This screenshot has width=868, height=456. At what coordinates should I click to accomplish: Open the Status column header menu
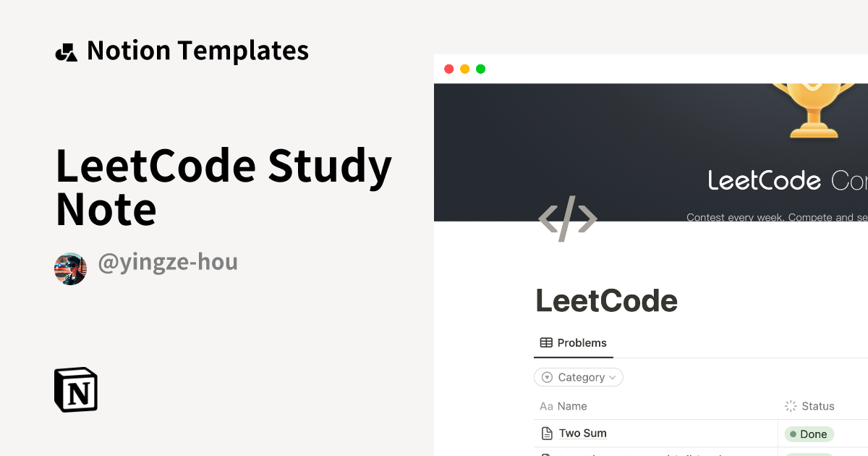click(817, 406)
